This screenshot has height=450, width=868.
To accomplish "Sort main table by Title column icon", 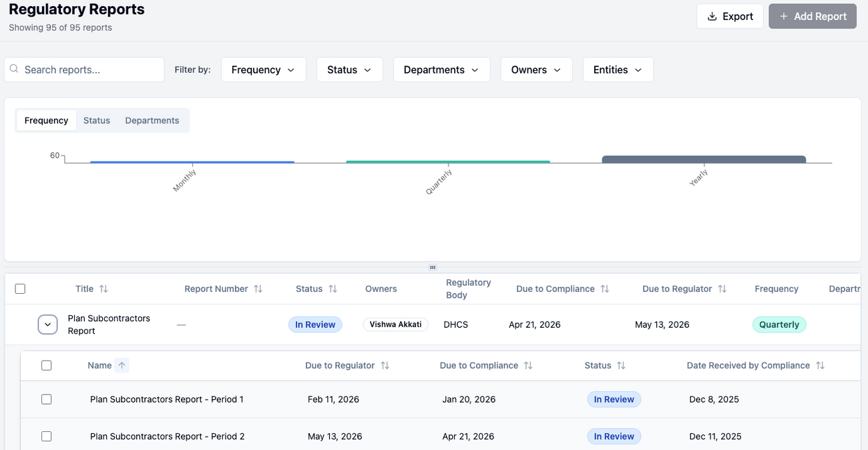I will pos(103,289).
